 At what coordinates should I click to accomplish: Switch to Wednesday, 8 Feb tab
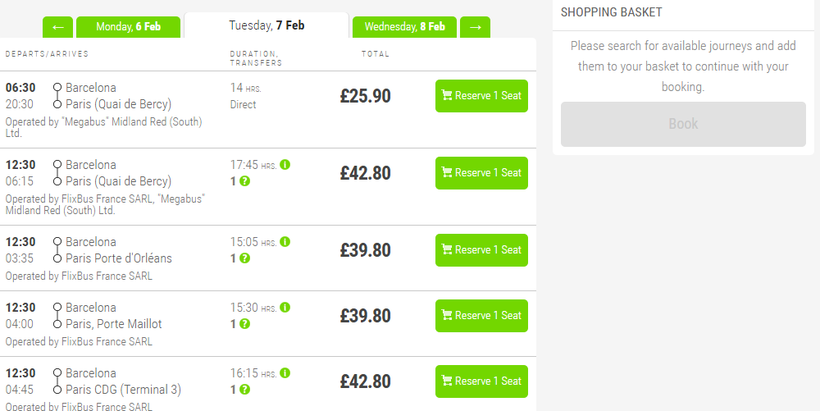tap(405, 26)
